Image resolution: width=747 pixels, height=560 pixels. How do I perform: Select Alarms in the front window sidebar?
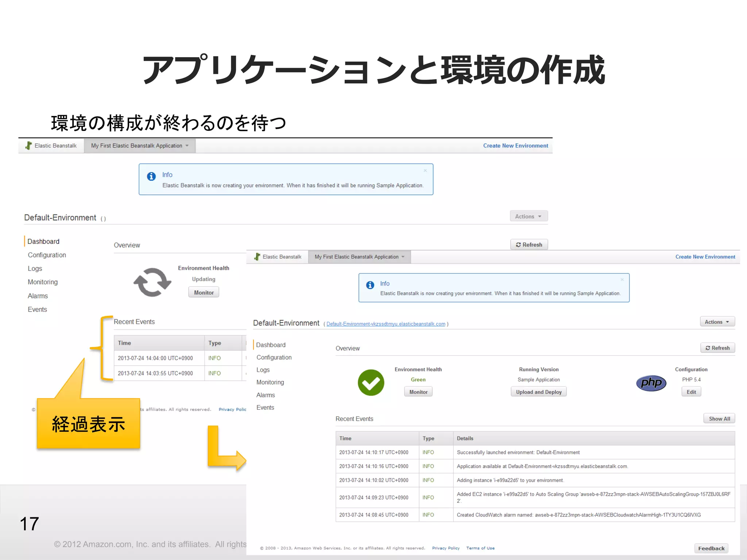point(266,395)
